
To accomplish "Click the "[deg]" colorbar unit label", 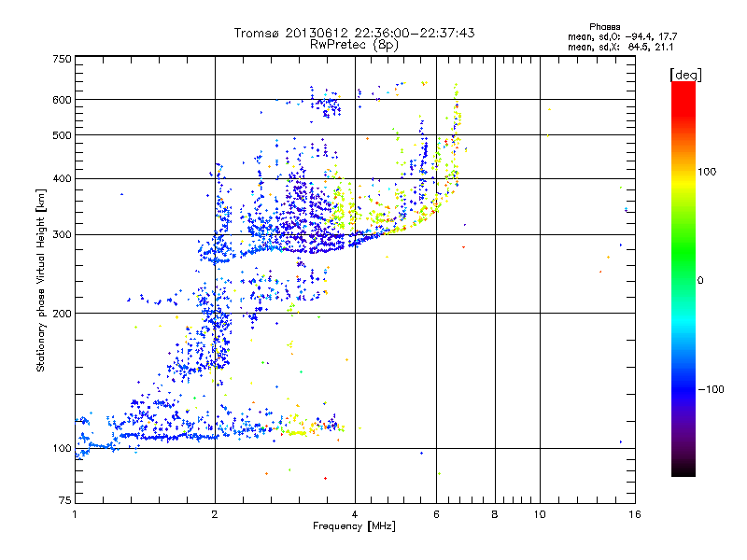I will pos(685,75).
